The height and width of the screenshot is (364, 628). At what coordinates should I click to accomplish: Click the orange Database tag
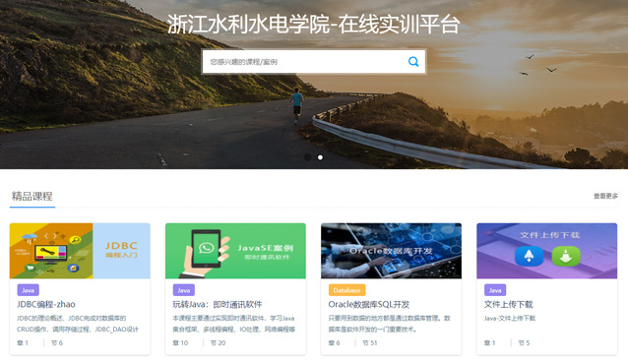[346, 290]
